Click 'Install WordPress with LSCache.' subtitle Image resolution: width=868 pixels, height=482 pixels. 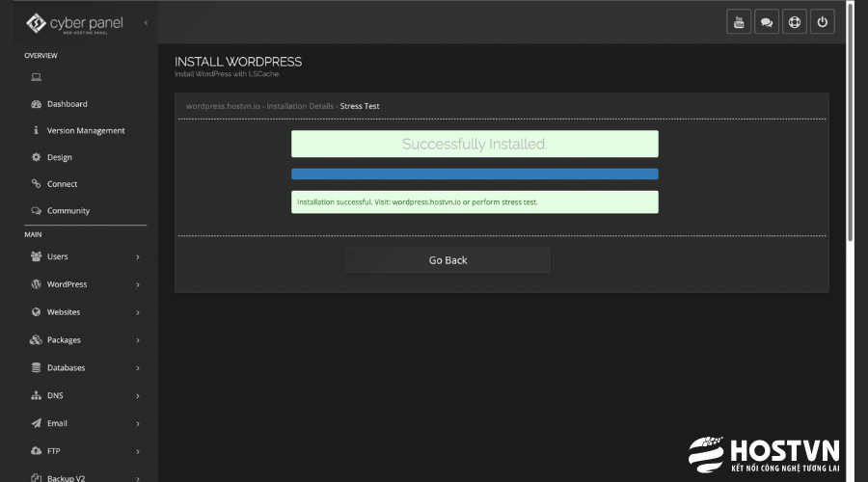(x=227, y=74)
